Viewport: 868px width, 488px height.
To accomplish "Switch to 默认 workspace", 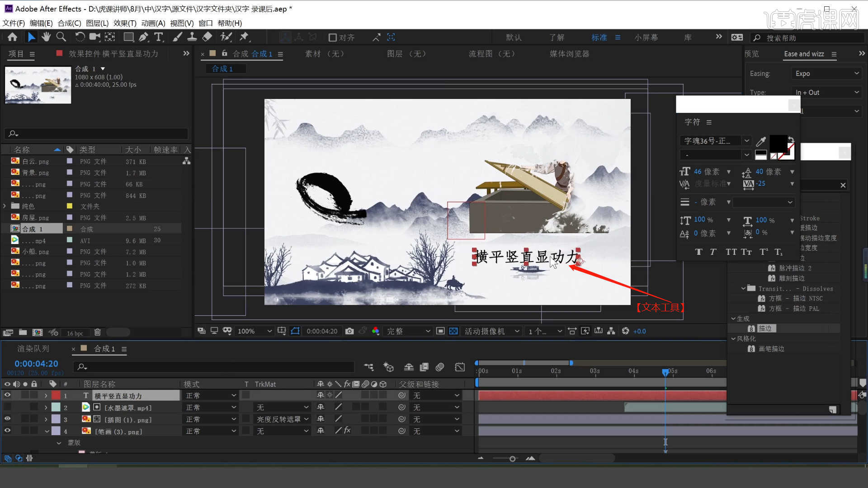I will click(514, 38).
